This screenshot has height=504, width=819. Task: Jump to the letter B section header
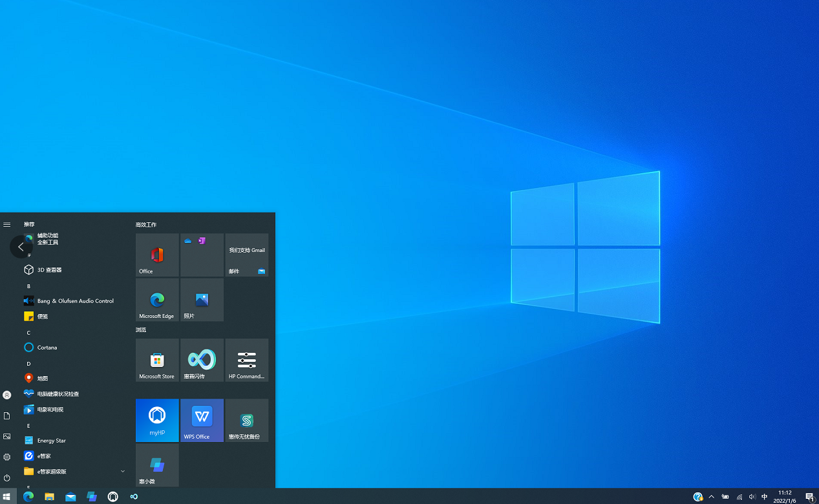click(x=28, y=286)
